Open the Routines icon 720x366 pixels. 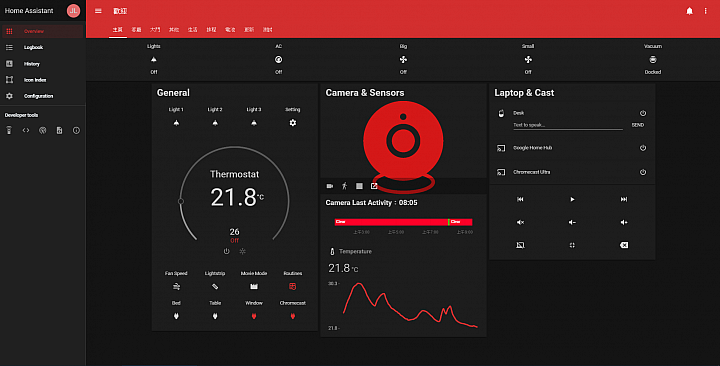tap(292, 287)
